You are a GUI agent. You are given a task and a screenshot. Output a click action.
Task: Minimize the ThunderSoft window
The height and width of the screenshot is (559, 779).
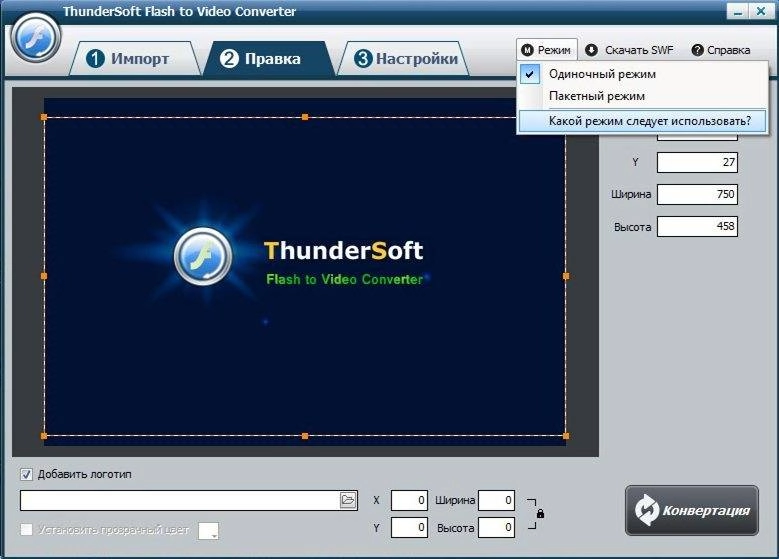tap(738, 11)
